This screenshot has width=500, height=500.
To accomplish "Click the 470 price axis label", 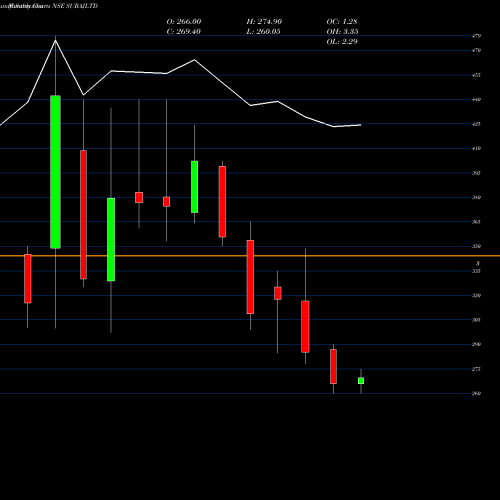I will click(x=476, y=50).
